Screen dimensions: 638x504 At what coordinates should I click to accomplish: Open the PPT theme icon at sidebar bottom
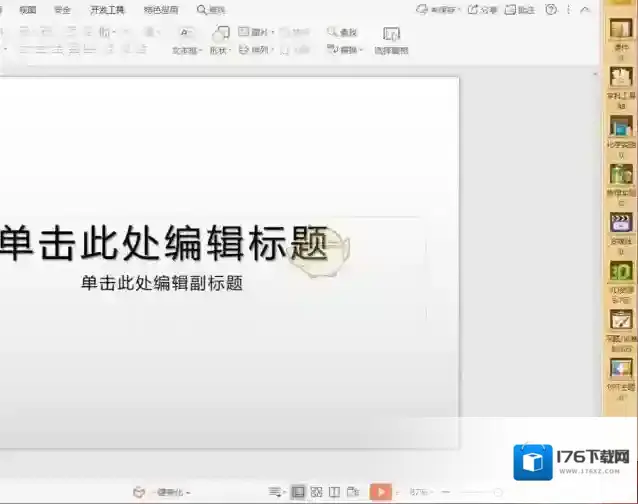click(621, 368)
